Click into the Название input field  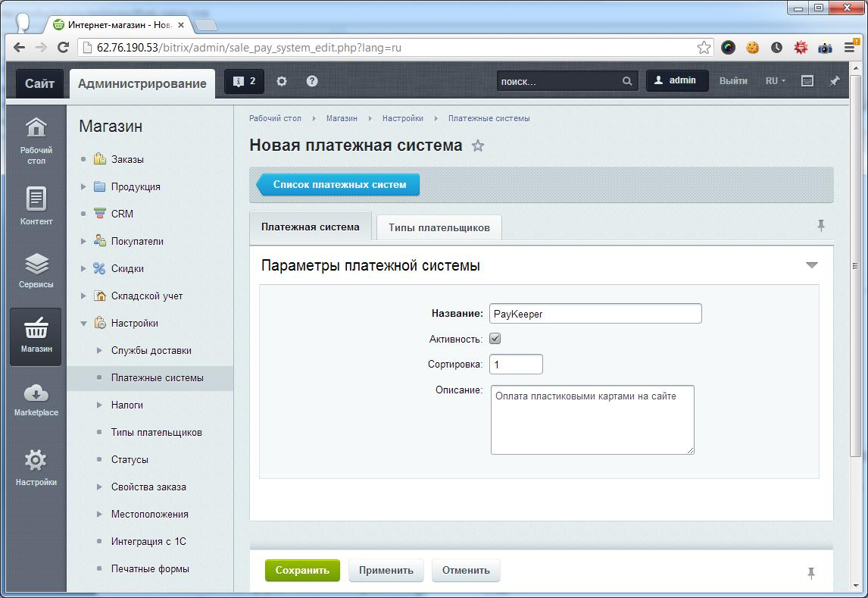pos(595,314)
